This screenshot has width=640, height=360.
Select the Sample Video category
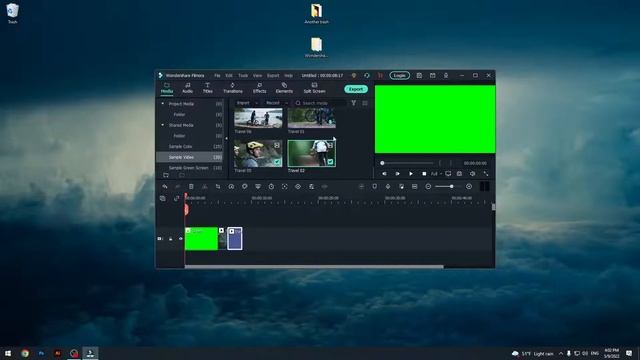pos(189,157)
